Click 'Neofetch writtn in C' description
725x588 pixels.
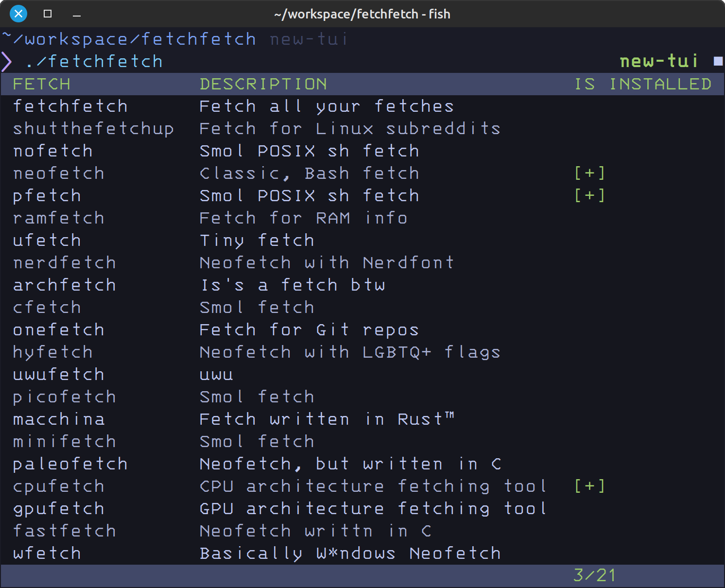click(315, 531)
